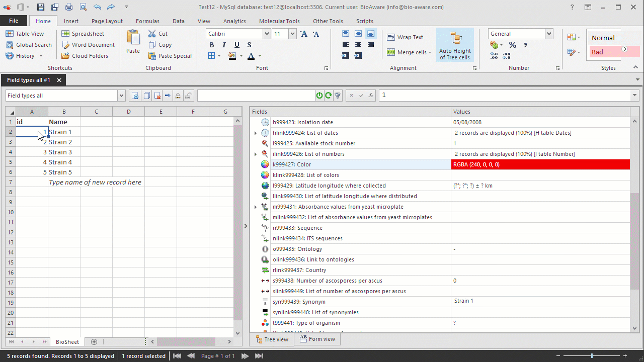This screenshot has width=644, height=362.
Task: Click the delete record icon
Action: click(x=157, y=96)
